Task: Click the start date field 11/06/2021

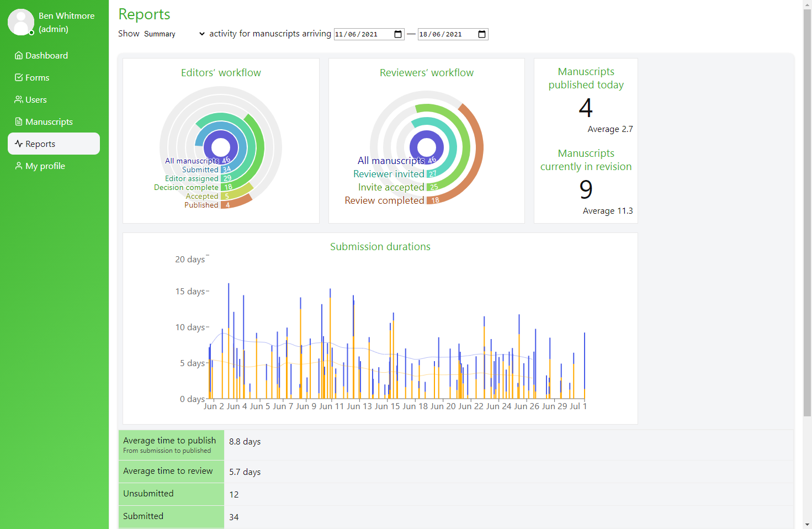Action: click(369, 34)
